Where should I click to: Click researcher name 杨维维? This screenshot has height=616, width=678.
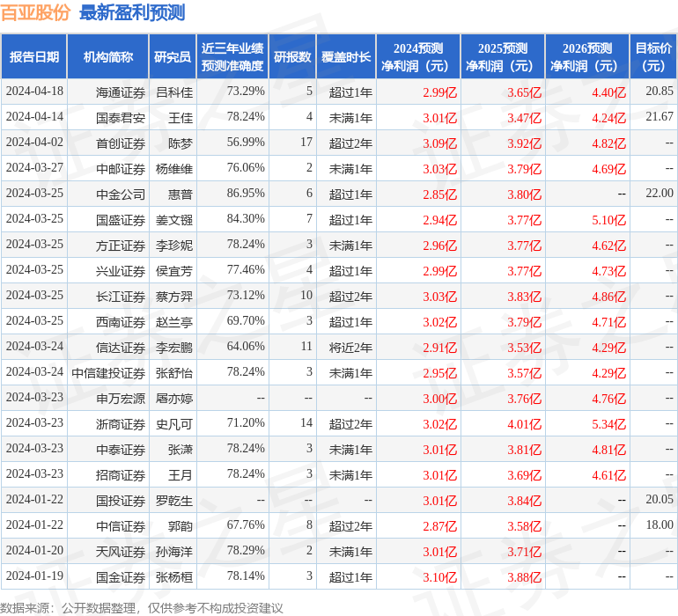[x=174, y=169]
